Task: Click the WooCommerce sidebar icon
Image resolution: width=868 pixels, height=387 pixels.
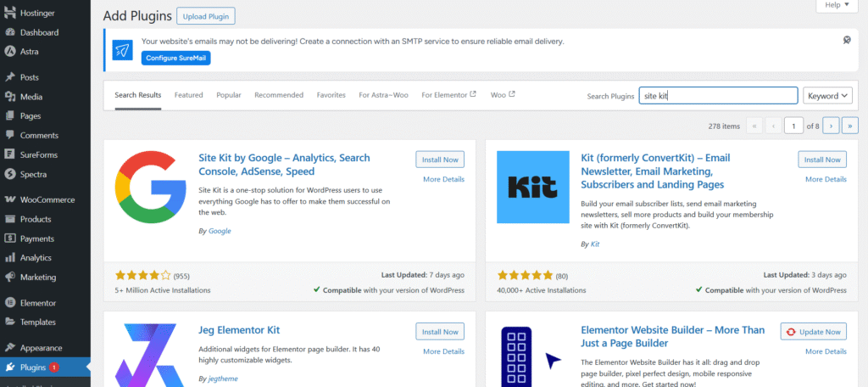Action: click(x=10, y=200)
